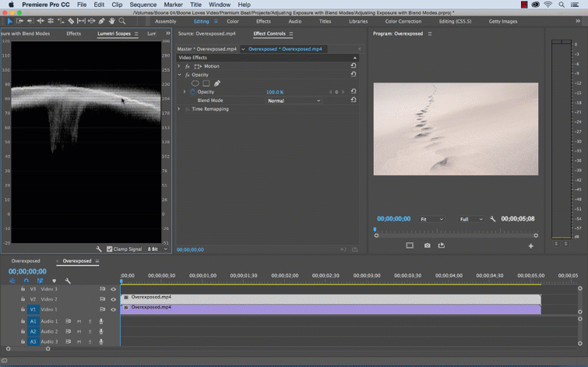Open the Button Editor plus icon
The image size is (588, 367).
coord(530,246)
